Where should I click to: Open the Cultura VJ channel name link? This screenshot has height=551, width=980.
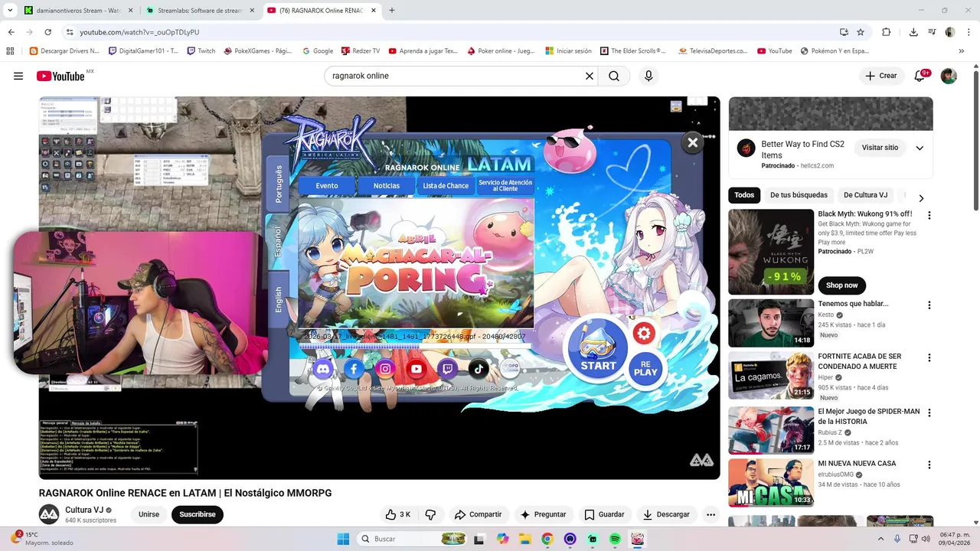[84, 510]
